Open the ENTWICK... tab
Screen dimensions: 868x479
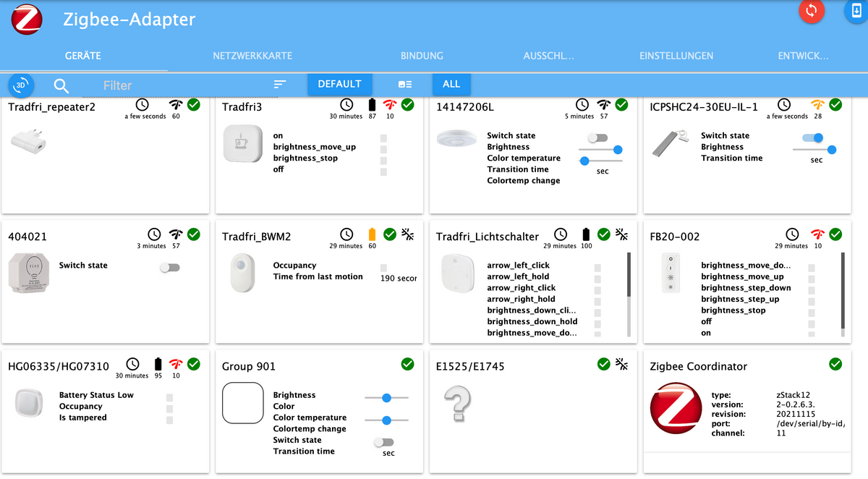coord(804,56)
